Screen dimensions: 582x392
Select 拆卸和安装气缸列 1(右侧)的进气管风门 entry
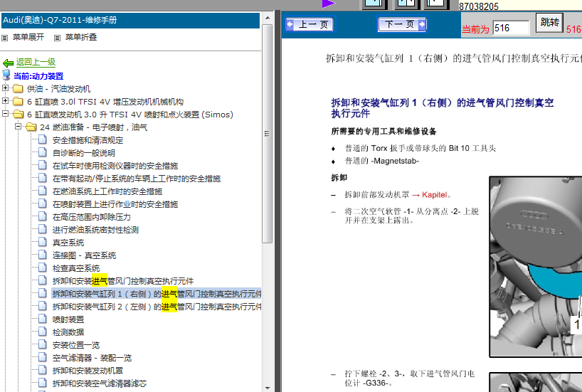(157, 294)
